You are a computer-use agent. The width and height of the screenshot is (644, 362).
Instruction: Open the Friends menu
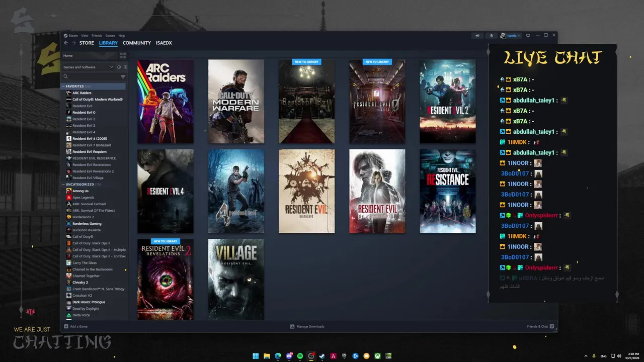[x=97, y=36]
